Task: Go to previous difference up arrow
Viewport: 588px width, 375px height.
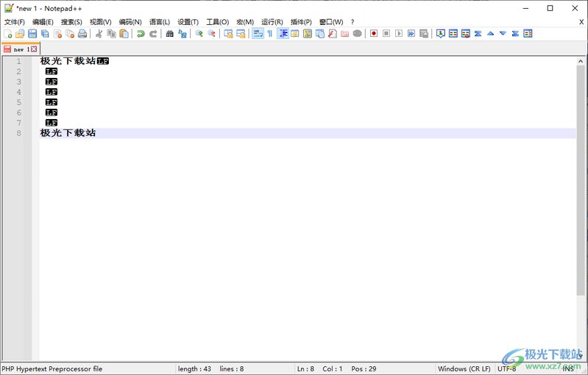Action: tap(491, 34)
